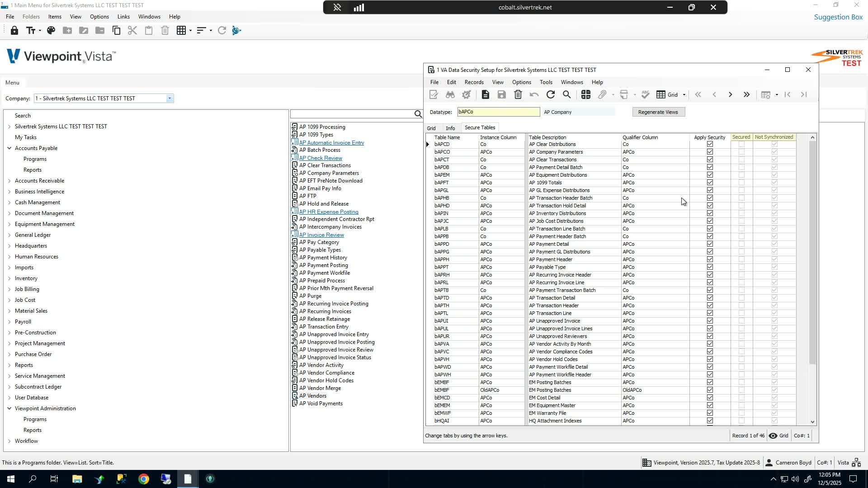The width and height of the screenshot is (868, 488).
Task: Click the copy icon in main toolbar
Action: coord(116,31)
